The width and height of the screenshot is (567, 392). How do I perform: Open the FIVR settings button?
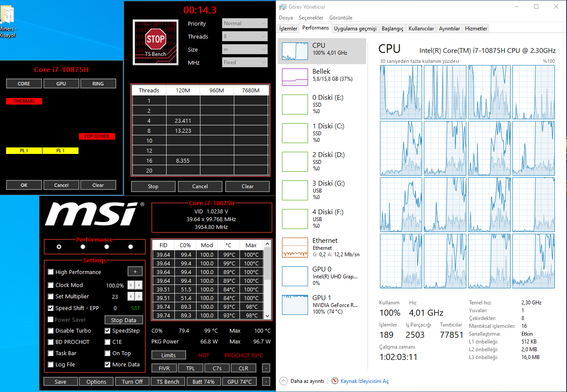(x=164, y=368)
